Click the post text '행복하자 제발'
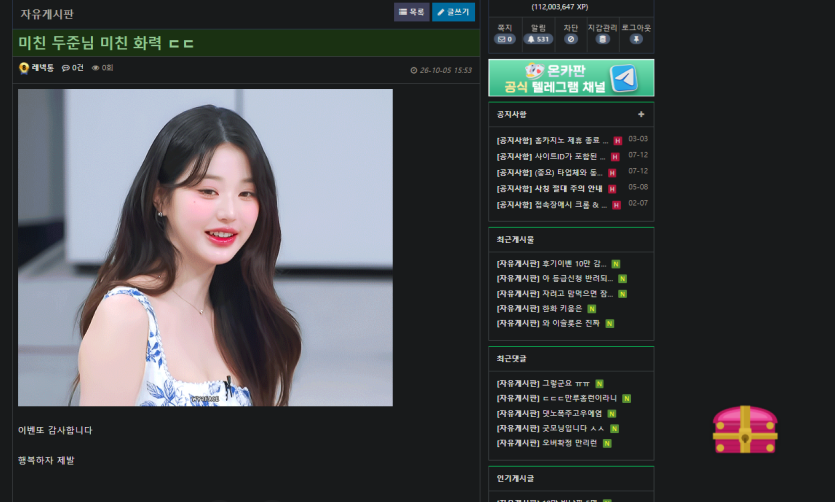 tap(46, 460)
